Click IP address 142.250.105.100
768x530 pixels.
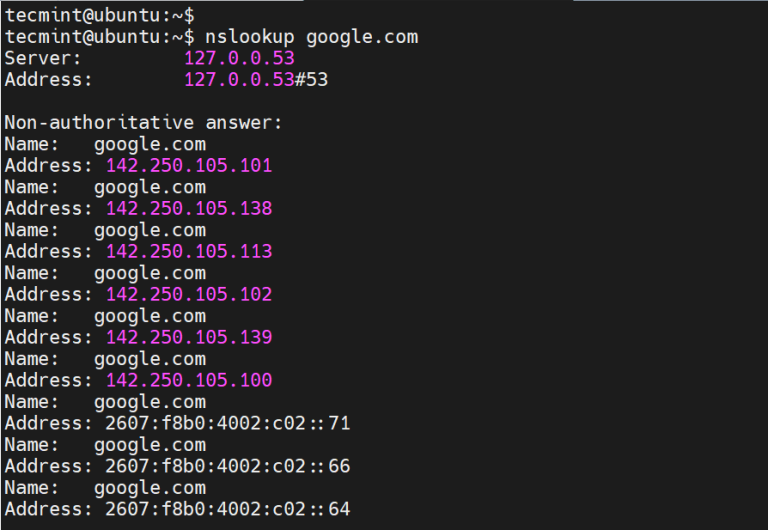(189, 381)
